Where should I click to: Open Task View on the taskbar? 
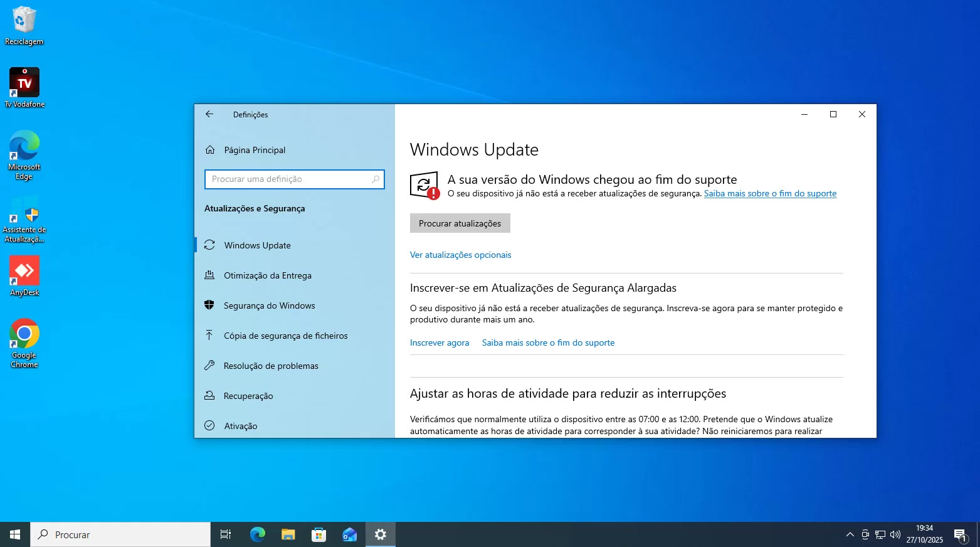click(225, 534)
